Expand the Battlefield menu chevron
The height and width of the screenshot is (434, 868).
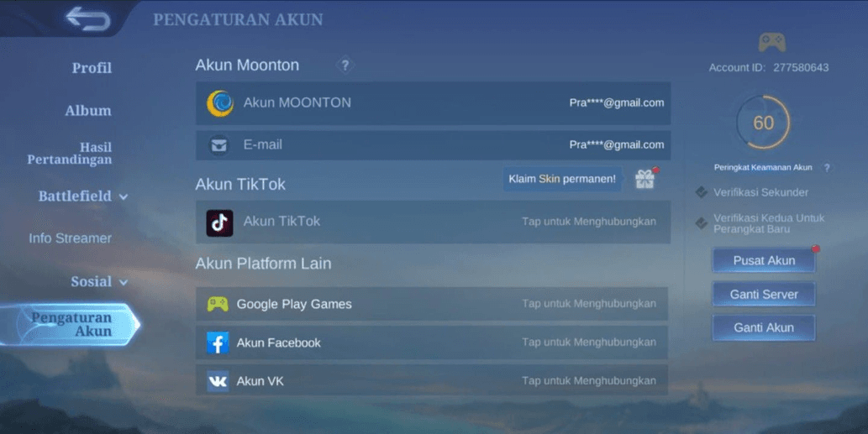[124, 197]
